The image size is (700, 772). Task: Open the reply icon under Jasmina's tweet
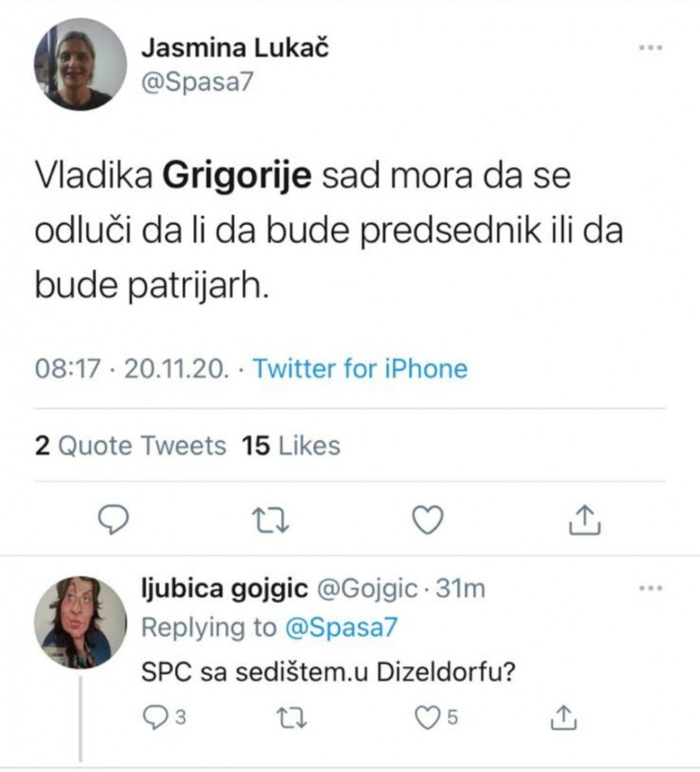[112, 518]
